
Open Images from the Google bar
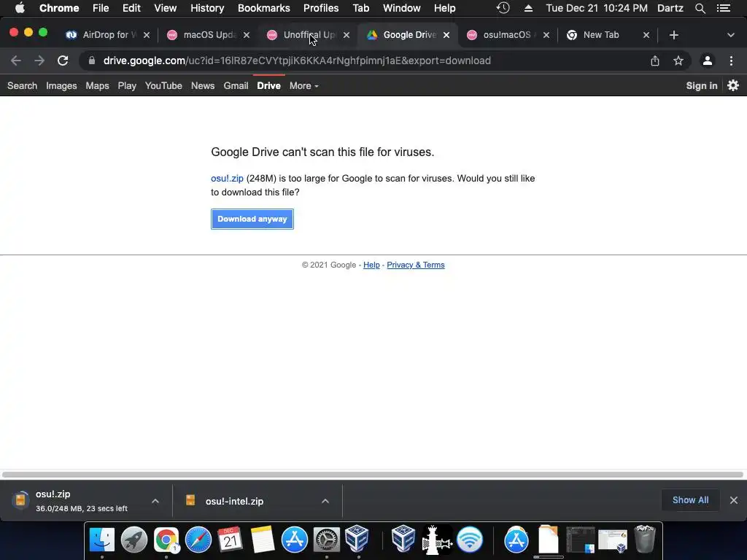click(x=61, y=86)
